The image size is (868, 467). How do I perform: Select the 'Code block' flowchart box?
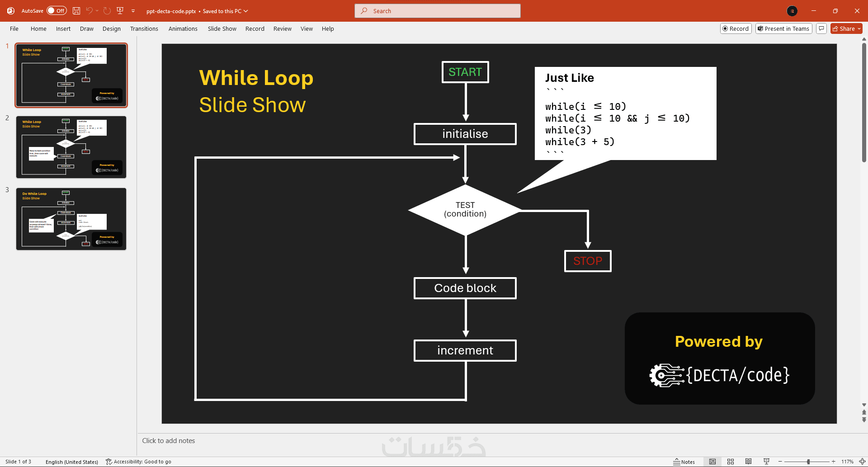(465, 288)
